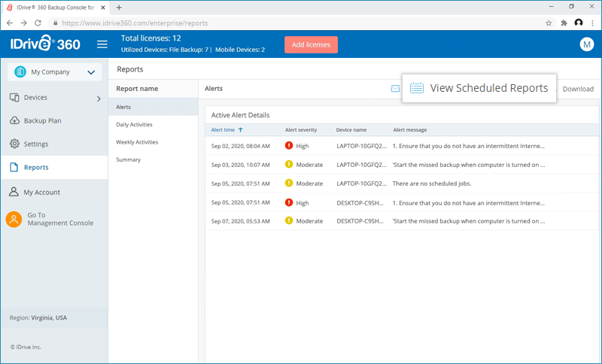Click the High icon on Sep 02 row
This screenshot has width=602, height=364.
point(289,145)
